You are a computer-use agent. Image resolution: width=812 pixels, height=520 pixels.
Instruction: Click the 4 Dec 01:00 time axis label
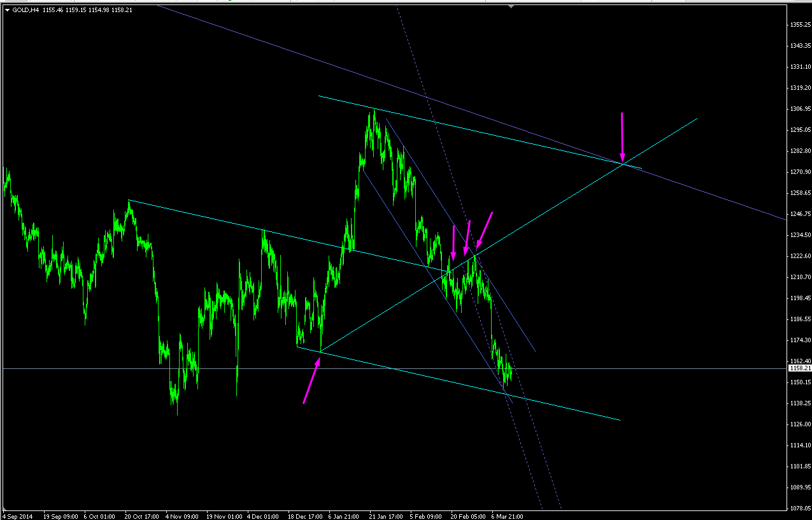(263, 516)
